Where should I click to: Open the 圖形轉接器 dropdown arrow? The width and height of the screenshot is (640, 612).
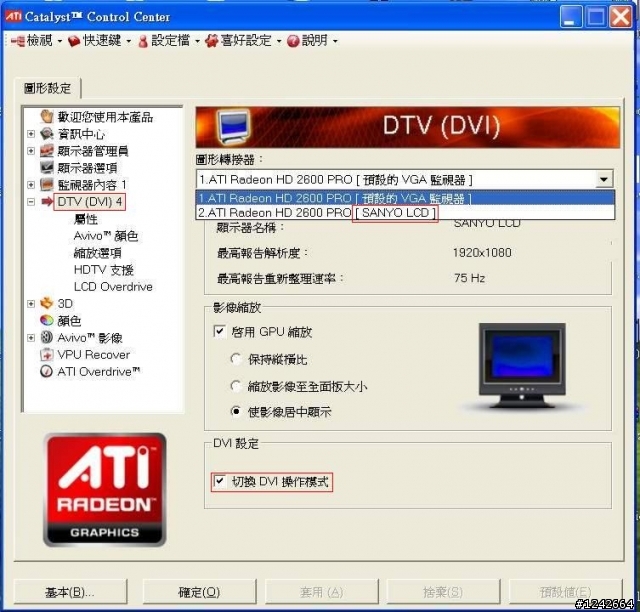603,179
